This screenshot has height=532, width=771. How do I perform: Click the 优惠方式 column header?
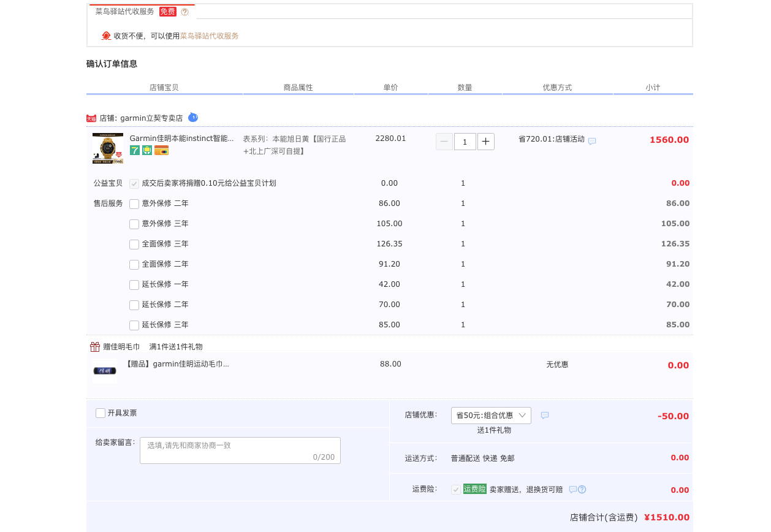557,88
